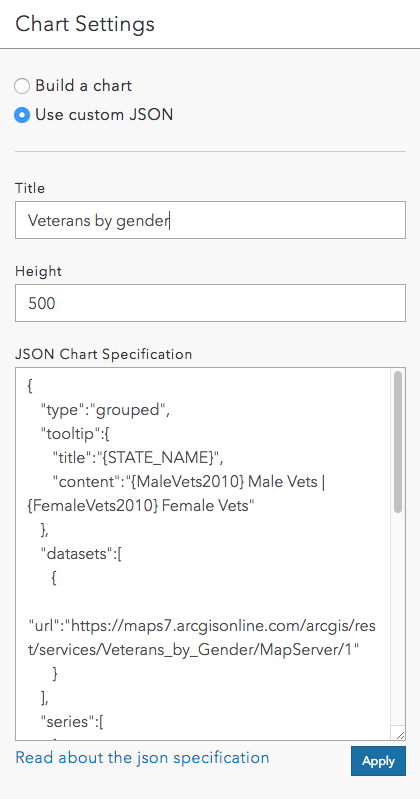Click the textarea resize handle in its corner
Viewport: 420px width, 799px height.
(400, 734)
